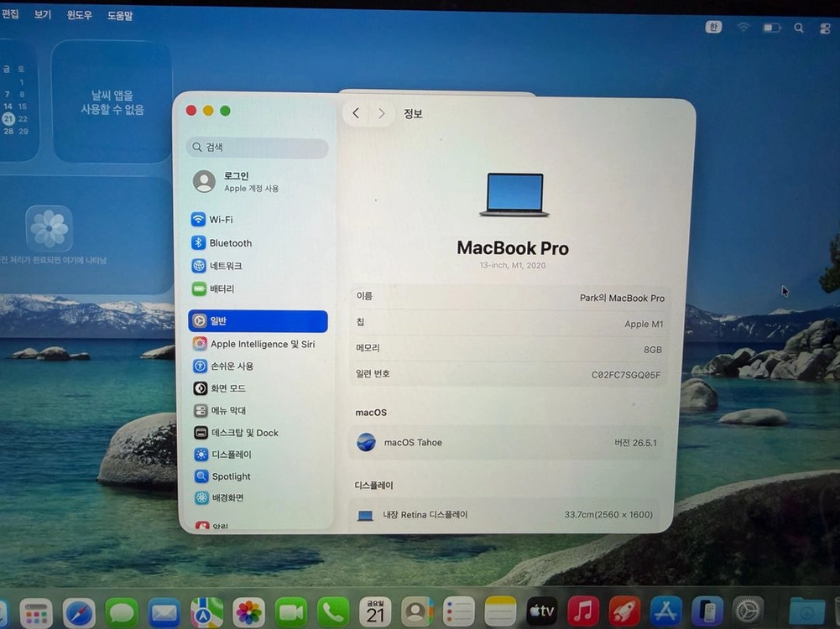Screen dimensions: 840x629
Task: Click the 내장 Retina 디스플레이 row
Action: tap(504, 515)
